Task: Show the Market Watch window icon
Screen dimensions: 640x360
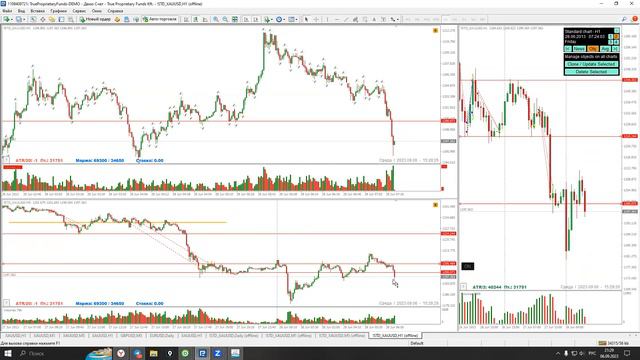Action: tap(33, 19)
